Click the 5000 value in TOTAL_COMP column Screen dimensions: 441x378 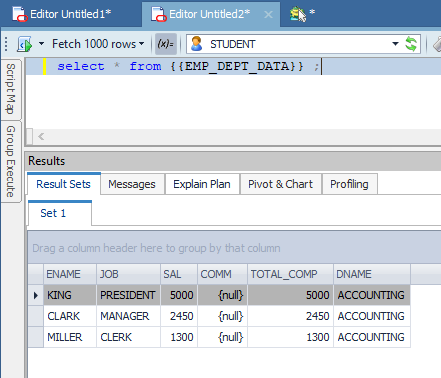[x=290, y=295]
